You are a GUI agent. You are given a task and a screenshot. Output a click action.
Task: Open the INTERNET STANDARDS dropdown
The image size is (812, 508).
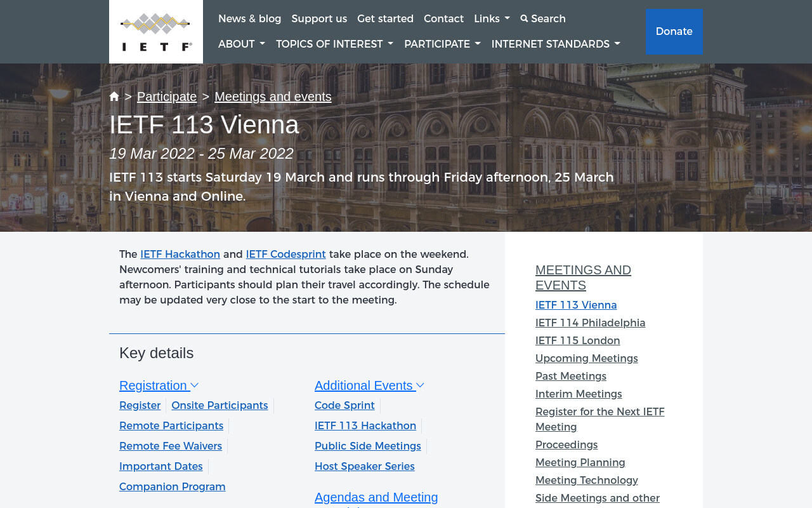[556, 44]
